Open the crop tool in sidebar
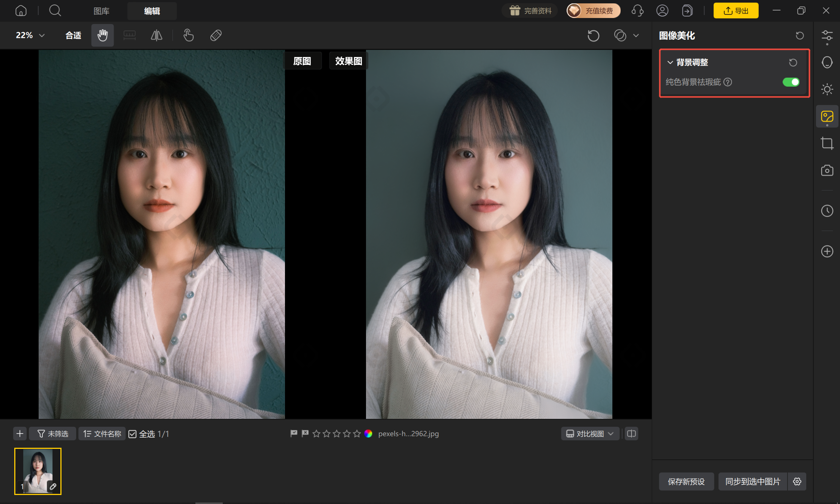840x504 pixels. (827, 143)
